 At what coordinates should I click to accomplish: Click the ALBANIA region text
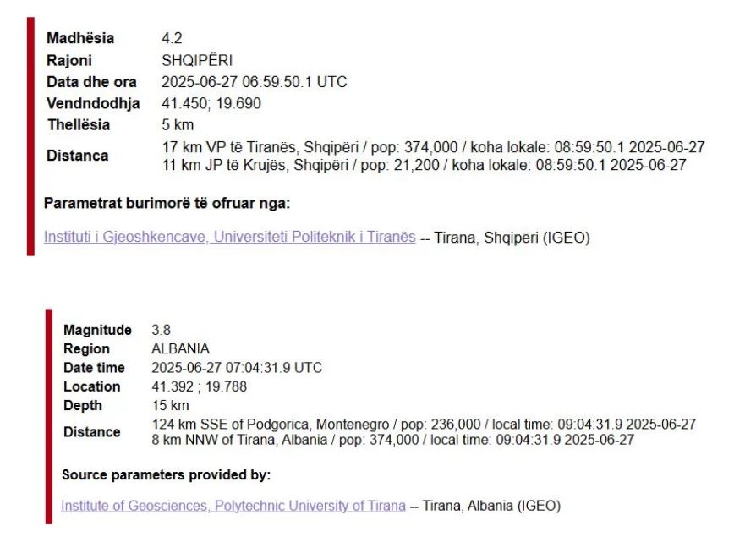pos(180,348)
